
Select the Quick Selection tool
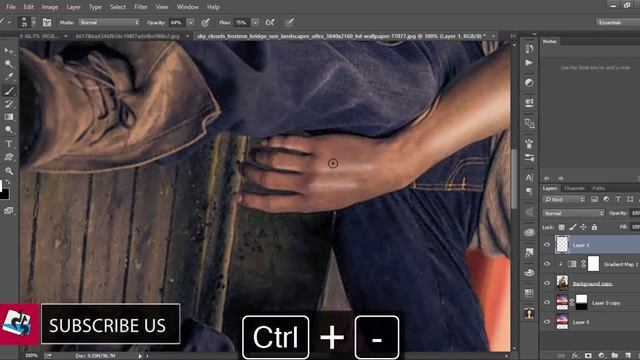9,64
